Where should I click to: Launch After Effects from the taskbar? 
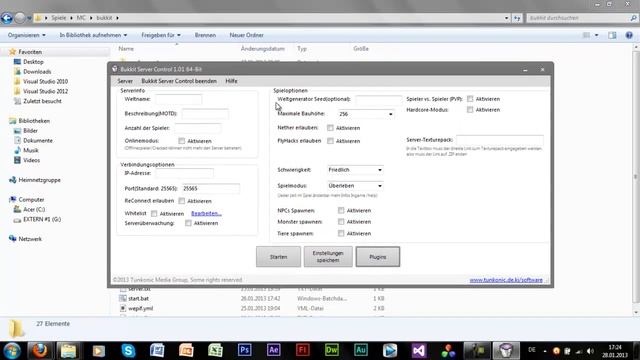click(273, 350)
